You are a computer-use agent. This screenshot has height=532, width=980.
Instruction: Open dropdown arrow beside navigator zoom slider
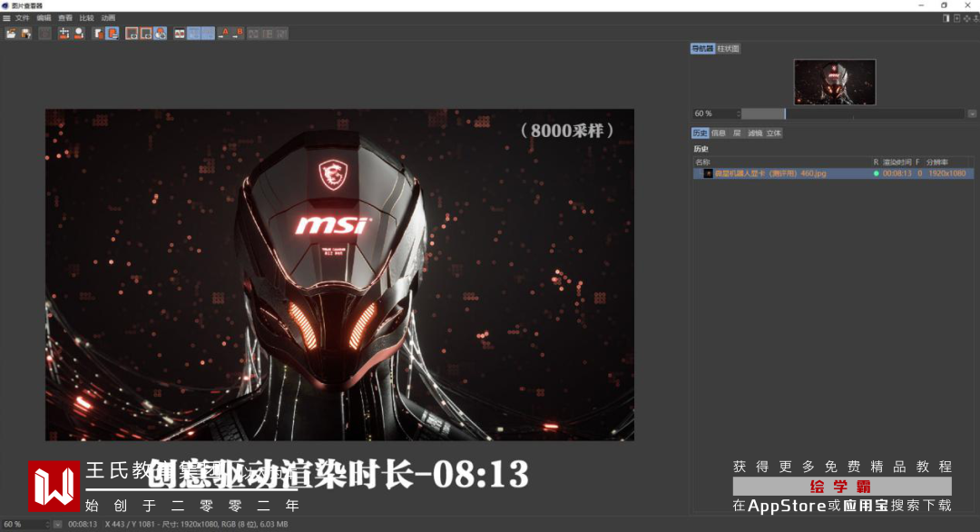(x=972, y=113)
